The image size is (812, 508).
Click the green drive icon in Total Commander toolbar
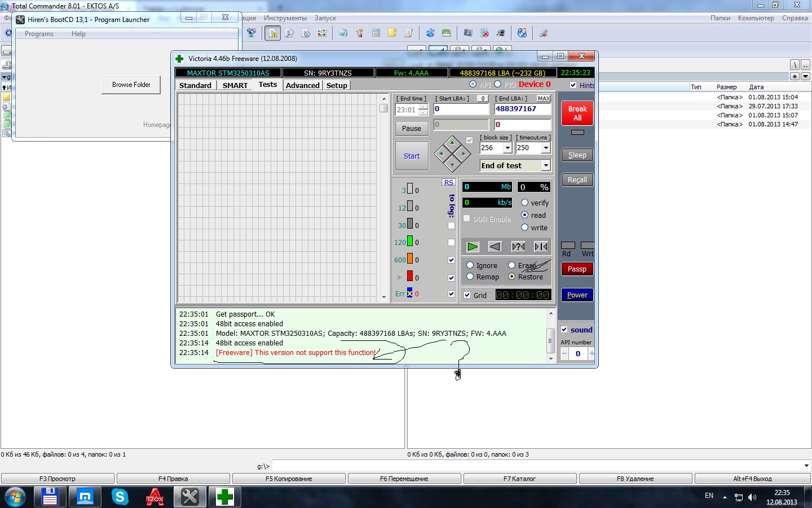(x=447, y=33)
